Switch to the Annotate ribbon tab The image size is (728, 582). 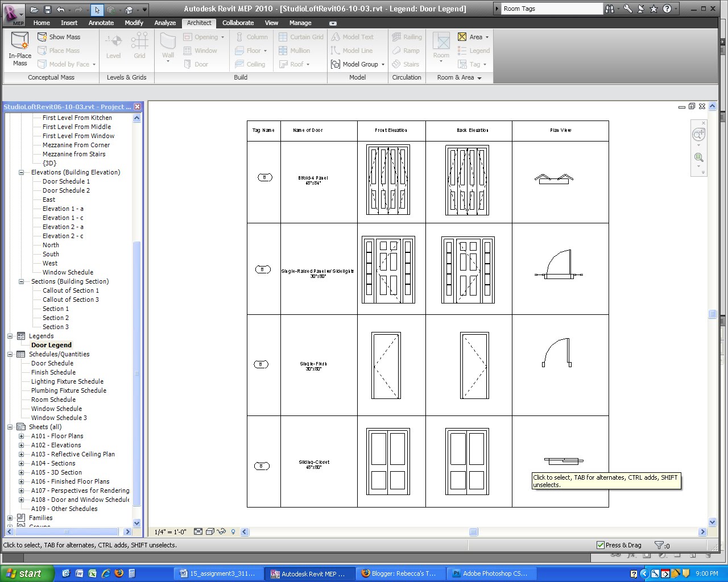pyautogui.click(x=101, y=23)
